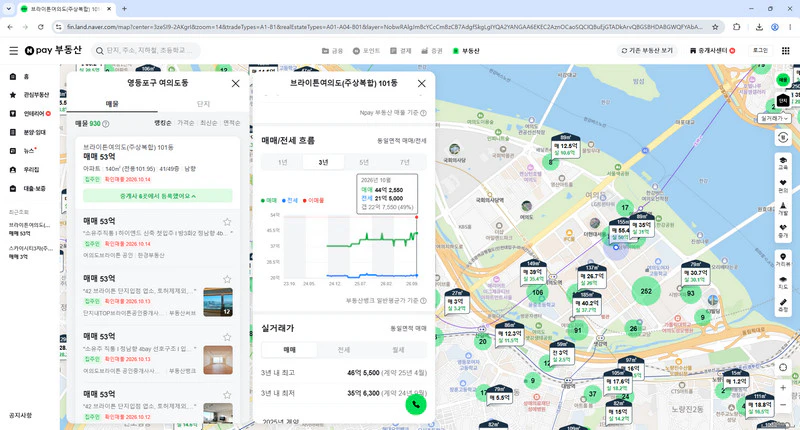Select the 월세 tab under 실거래가

398,350
